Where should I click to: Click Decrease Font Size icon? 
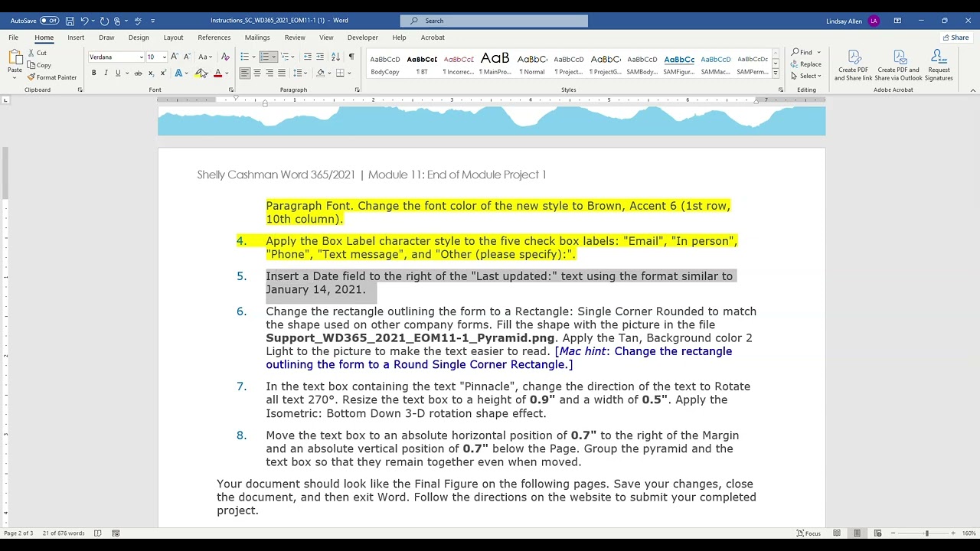tap(187, 57)
